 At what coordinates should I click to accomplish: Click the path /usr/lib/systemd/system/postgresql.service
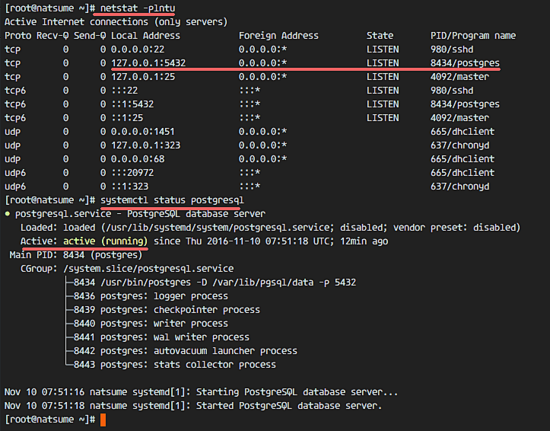tap(217, 227)
